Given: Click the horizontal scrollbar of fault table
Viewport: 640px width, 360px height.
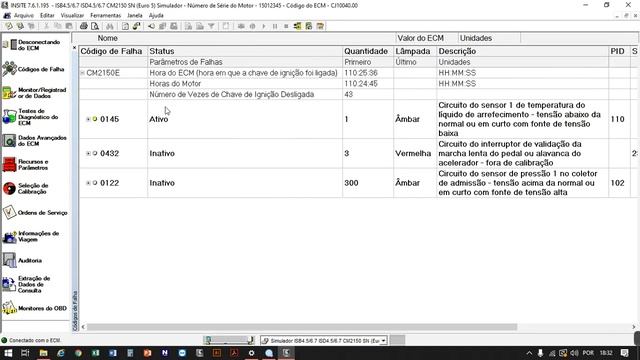Looking at the screenshot, I should 302,327.
